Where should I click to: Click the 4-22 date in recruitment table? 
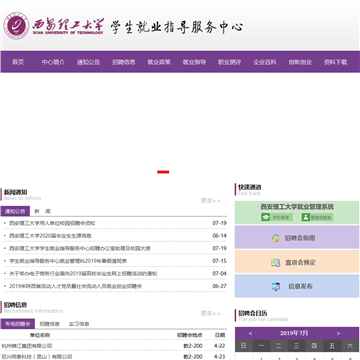(220, 346)
